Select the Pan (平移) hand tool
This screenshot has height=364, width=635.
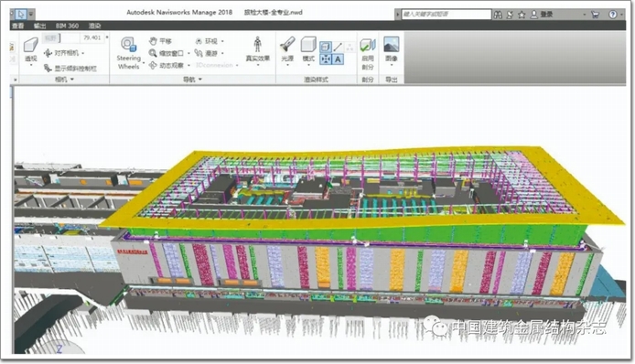[x=161, y=41]
